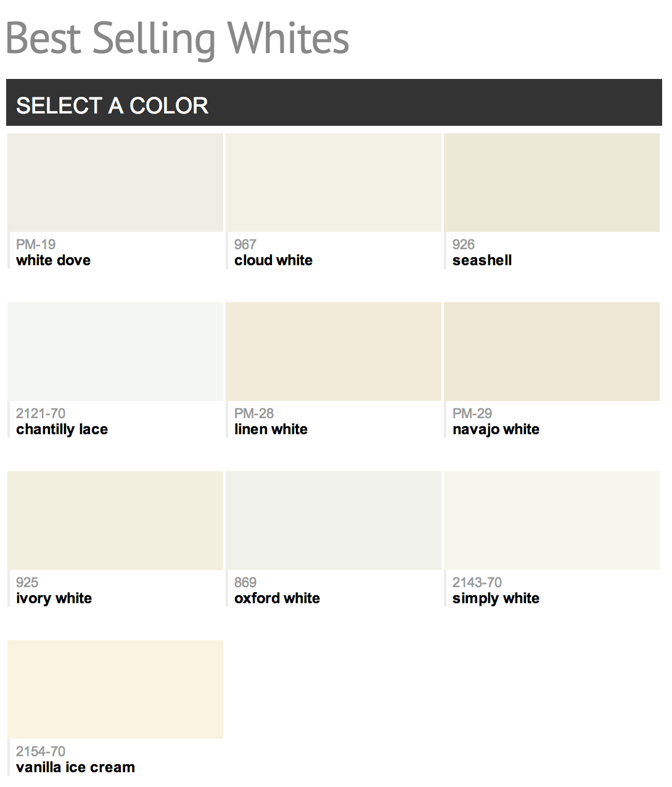Open the vanilla ice cream name link
The width and height of the screenshot is (672, 787).
coord(75,767)
